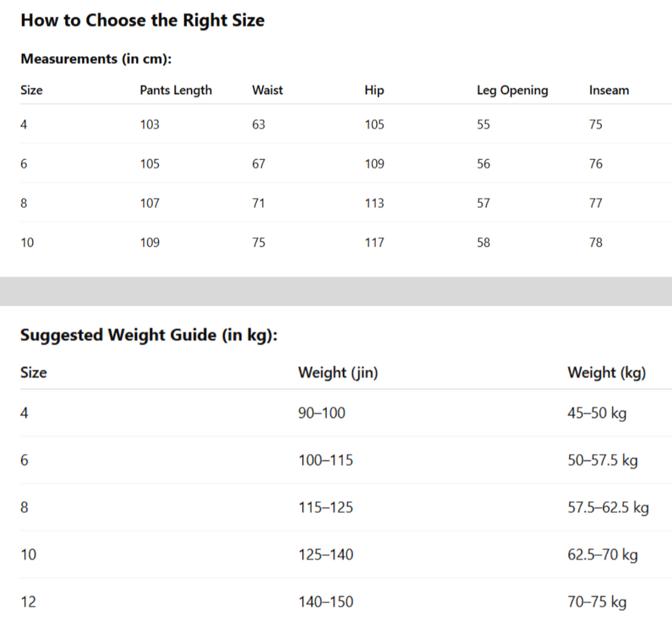Click the Leg Opening column header

pos(512,90)
